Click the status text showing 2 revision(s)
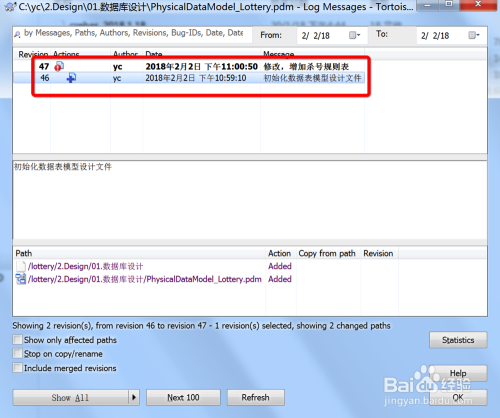The width and height of the screenshot is (500, 418). pos(201,325)
